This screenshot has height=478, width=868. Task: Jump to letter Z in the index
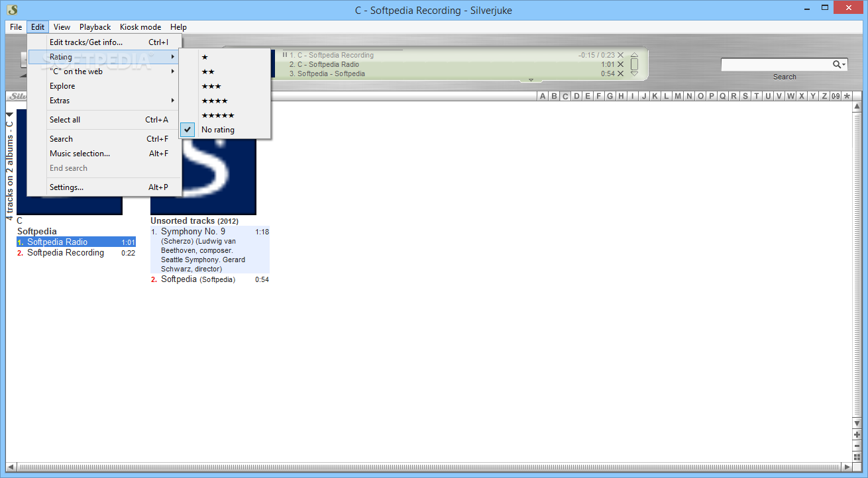coord(824,96)
